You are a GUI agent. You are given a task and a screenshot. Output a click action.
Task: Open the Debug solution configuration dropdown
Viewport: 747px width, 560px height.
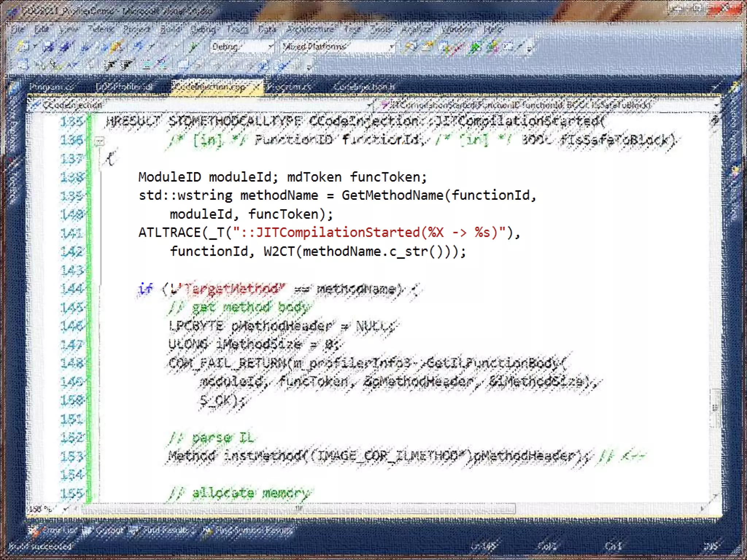tap(242, 47)
